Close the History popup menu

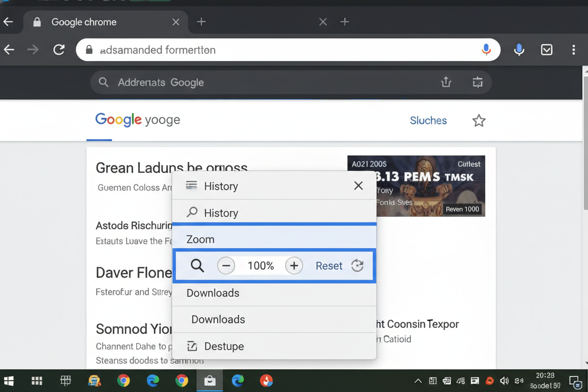coord(358,186)
